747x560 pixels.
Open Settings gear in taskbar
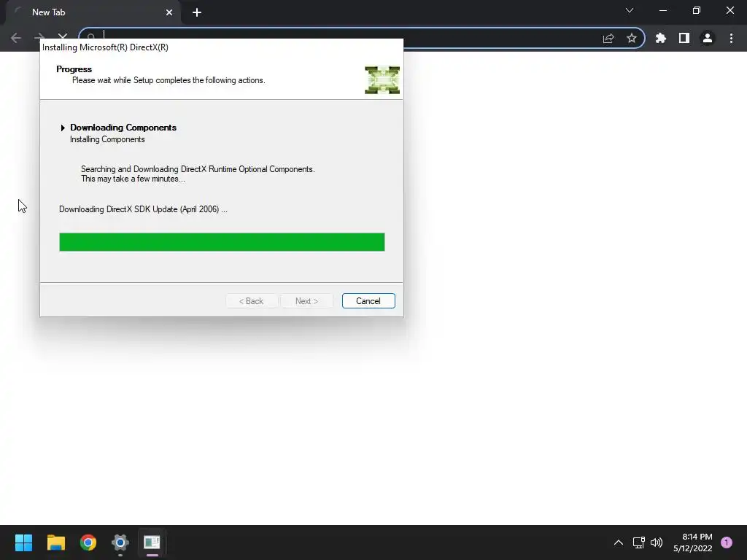point(120,542)
